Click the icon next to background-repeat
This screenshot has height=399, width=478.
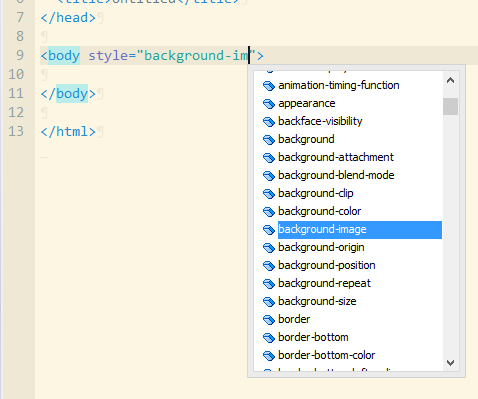click(269, 284)
